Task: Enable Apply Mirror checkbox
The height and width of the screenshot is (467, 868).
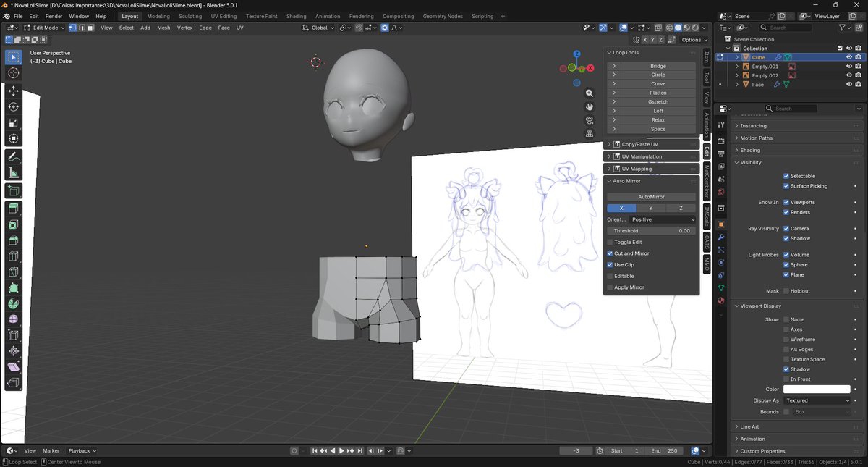Action: pyautogui.click(x=610, y=287)
